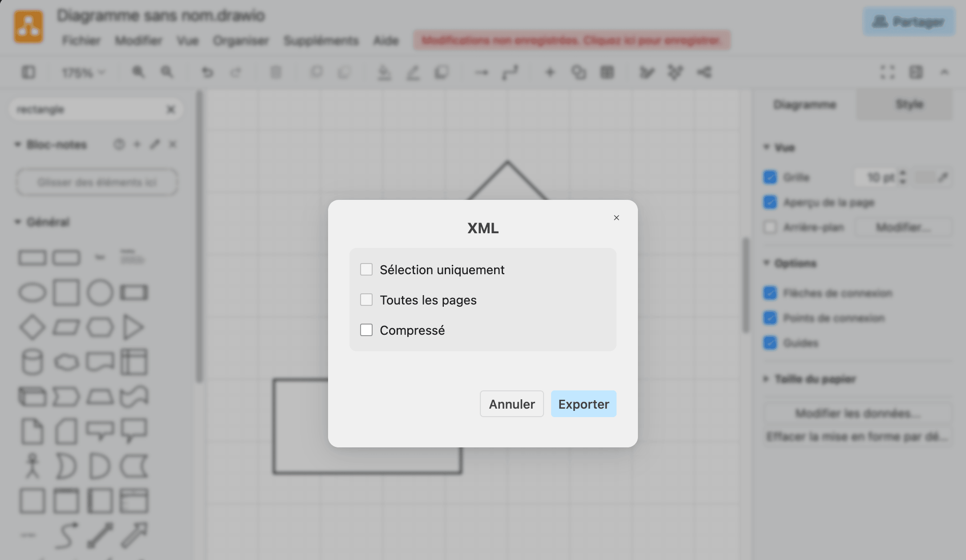
Task: Click Modifier les données button
Action: [857, 414]
